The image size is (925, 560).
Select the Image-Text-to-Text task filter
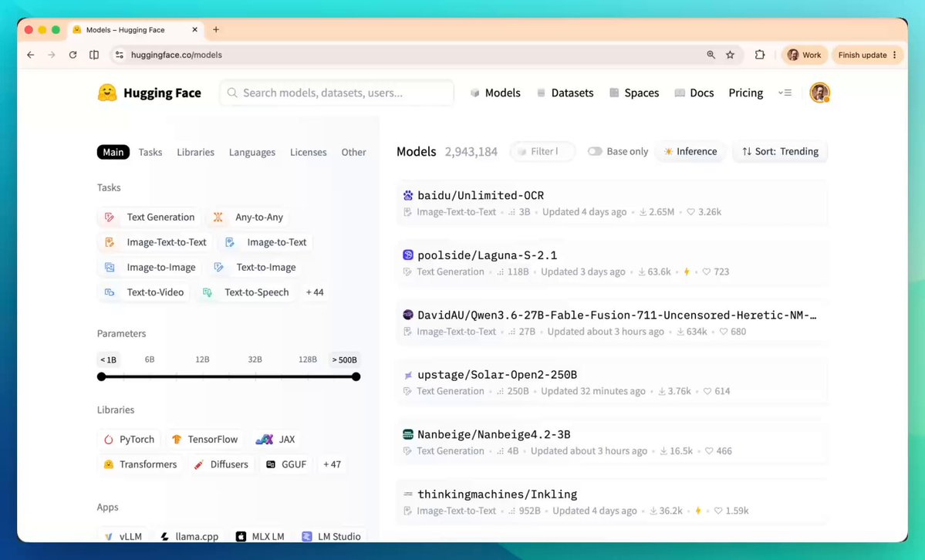coord(155,242)
